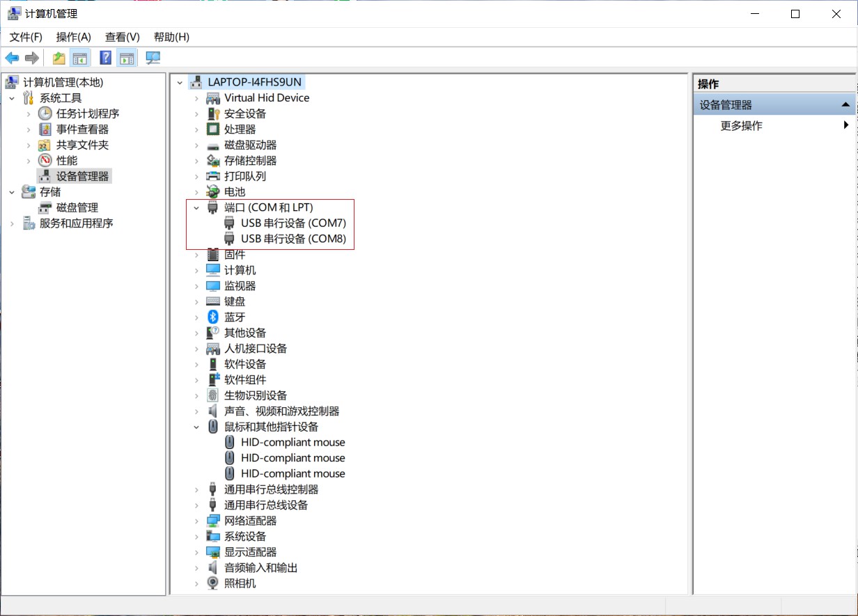Expand the 网络适配器 category
The width and height of the screenshot is (858, 616).
[196, 521]
